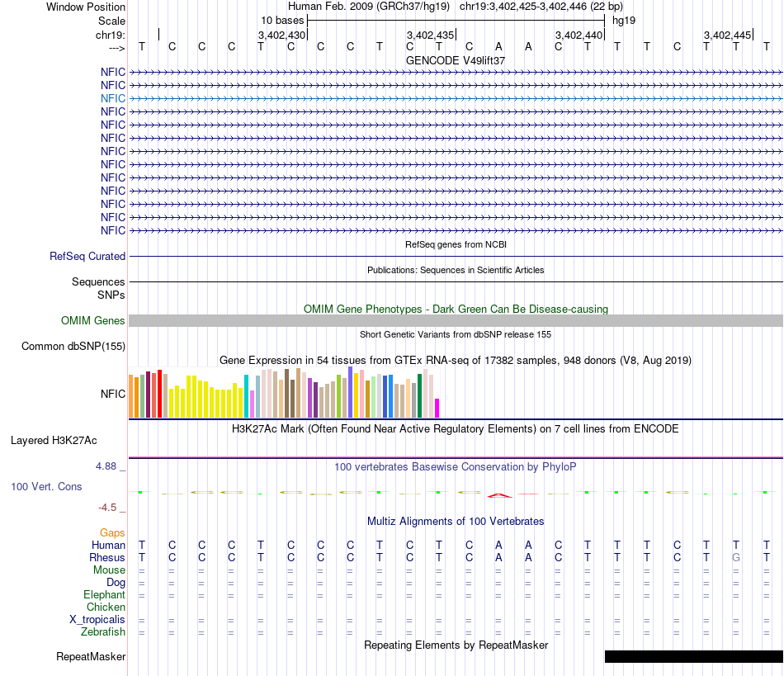This screenshot has height=676, width=784.
Task: Click the OMIM Genes track label
Action: (93, 320)
